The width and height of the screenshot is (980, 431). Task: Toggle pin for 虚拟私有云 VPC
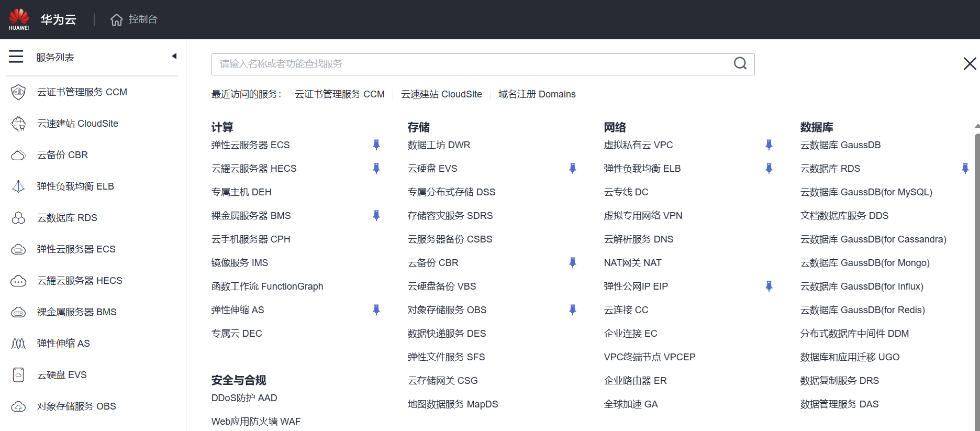(x=769, y=145)
